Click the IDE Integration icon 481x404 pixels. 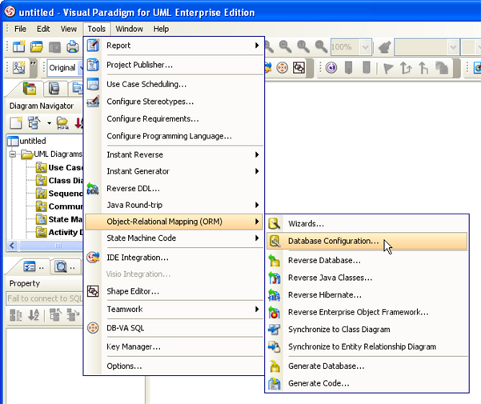[x=93, y=257]
